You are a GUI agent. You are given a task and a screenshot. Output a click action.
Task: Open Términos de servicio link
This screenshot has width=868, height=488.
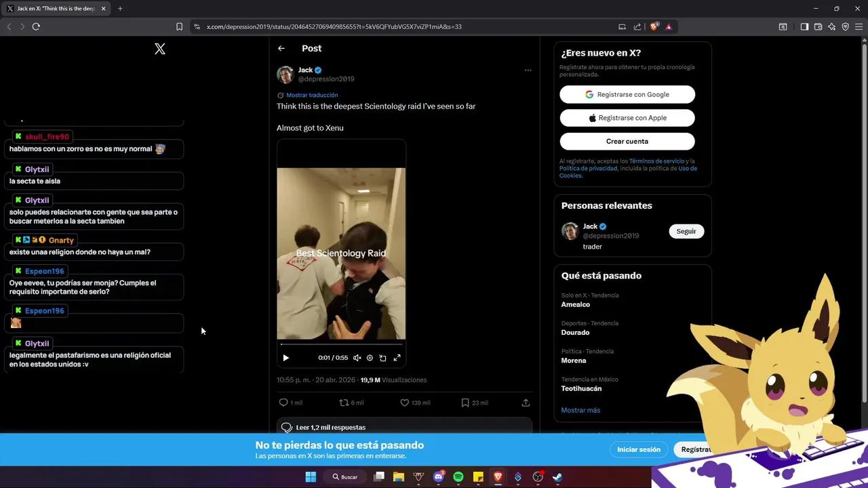coord(656,161)
